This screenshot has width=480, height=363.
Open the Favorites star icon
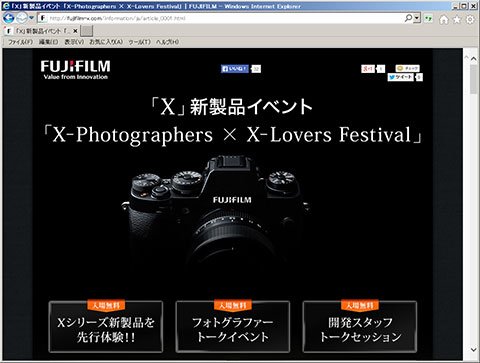pyautogui.click(x=457, y=19)
